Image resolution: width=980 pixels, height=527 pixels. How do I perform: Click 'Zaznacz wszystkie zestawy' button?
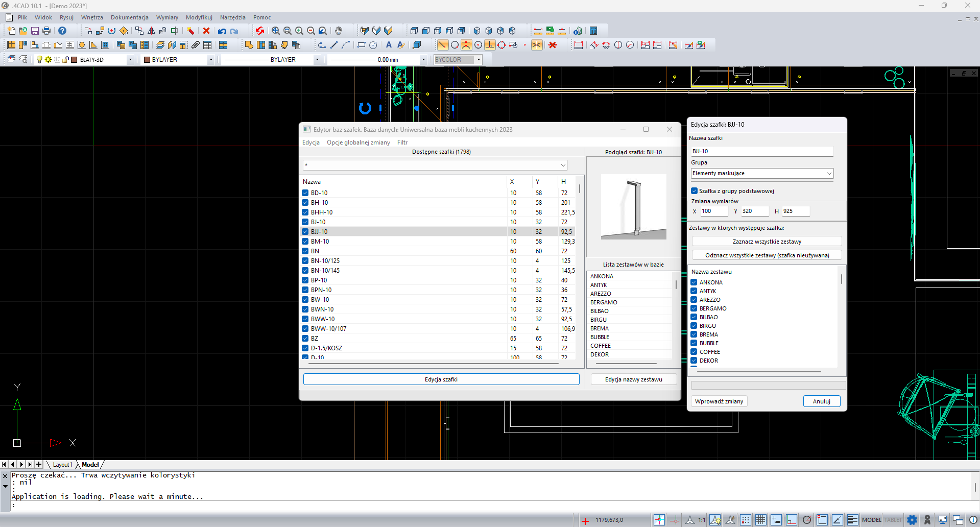pos(766,242)
